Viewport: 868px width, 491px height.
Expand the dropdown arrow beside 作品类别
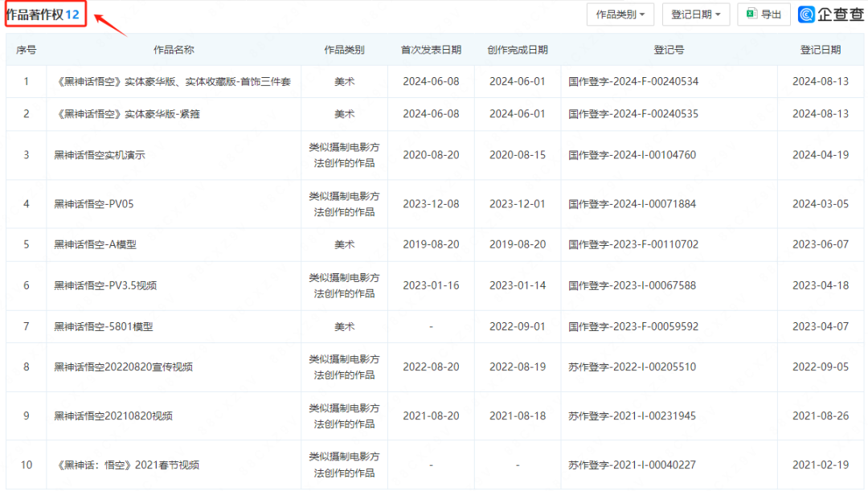(643, 14)
